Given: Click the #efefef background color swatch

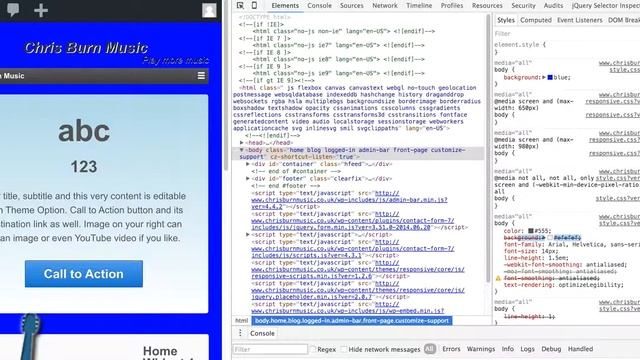Looking at the screenshot, I should click(x=550, y=237).
